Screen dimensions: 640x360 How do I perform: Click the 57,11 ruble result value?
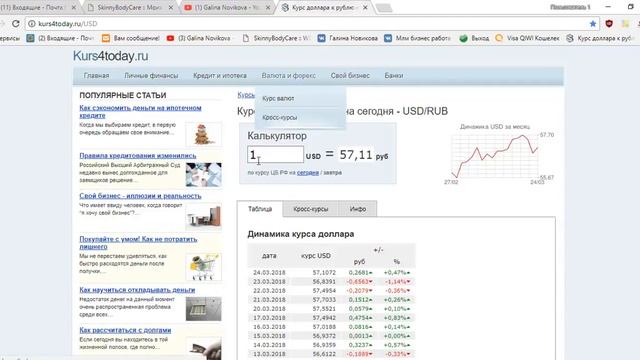[356, 155]
